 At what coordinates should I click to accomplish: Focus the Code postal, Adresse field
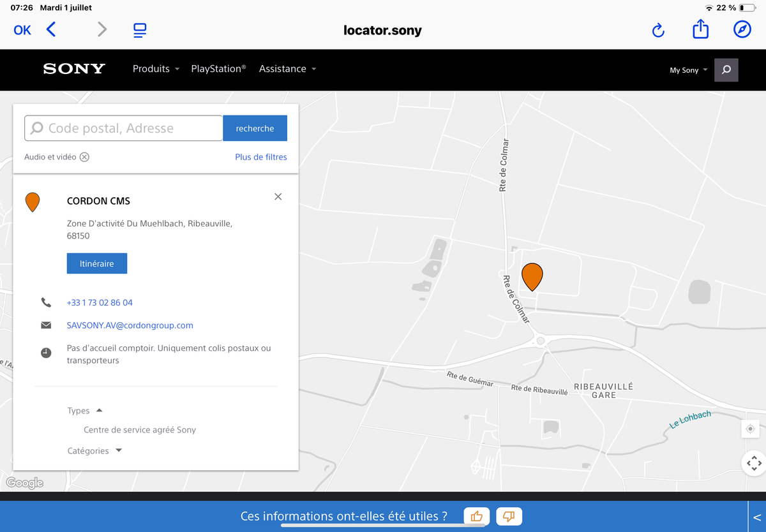pos(124,128)
